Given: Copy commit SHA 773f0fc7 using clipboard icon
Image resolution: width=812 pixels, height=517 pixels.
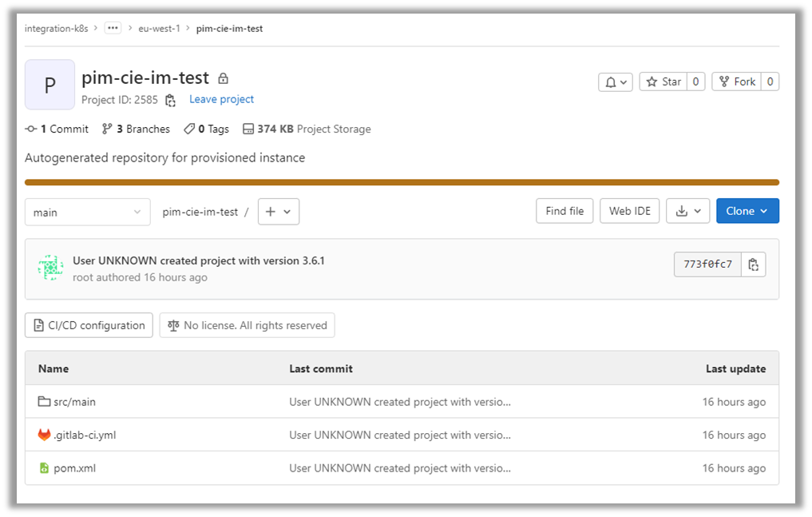Looking at the screenshot, I should click(753, 264).
